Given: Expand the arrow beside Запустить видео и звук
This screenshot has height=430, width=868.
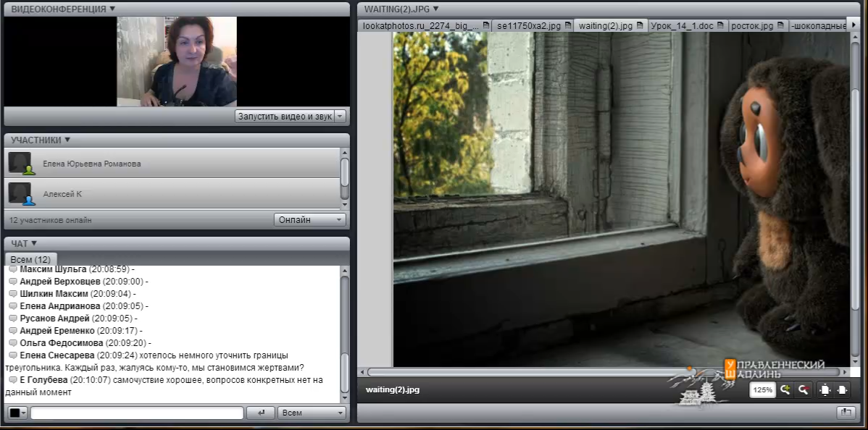Looking at the screenshot, I should point(340,117).
